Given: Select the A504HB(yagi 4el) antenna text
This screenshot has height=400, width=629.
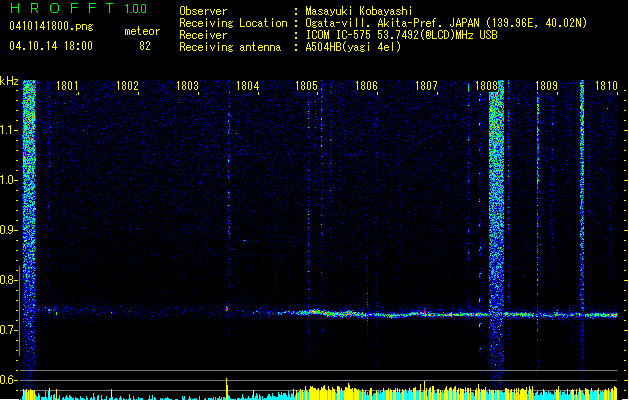Looking at the screenshot, I should 353,47.
